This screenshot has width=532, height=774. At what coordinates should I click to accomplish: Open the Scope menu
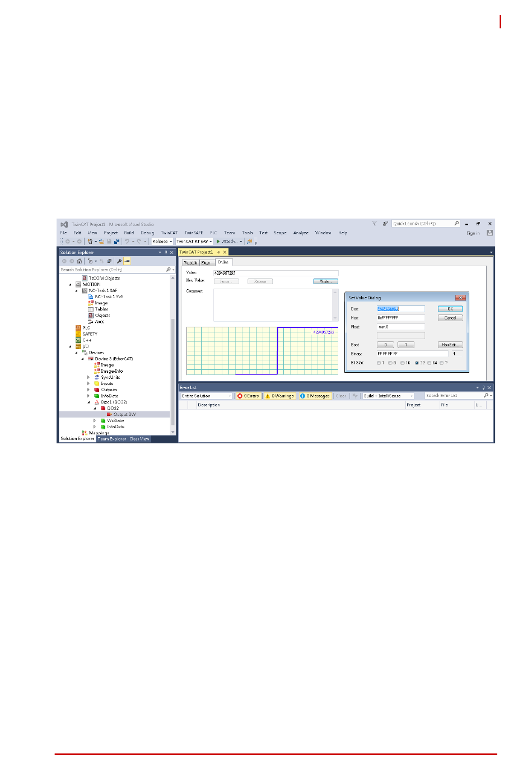point(280,233)
